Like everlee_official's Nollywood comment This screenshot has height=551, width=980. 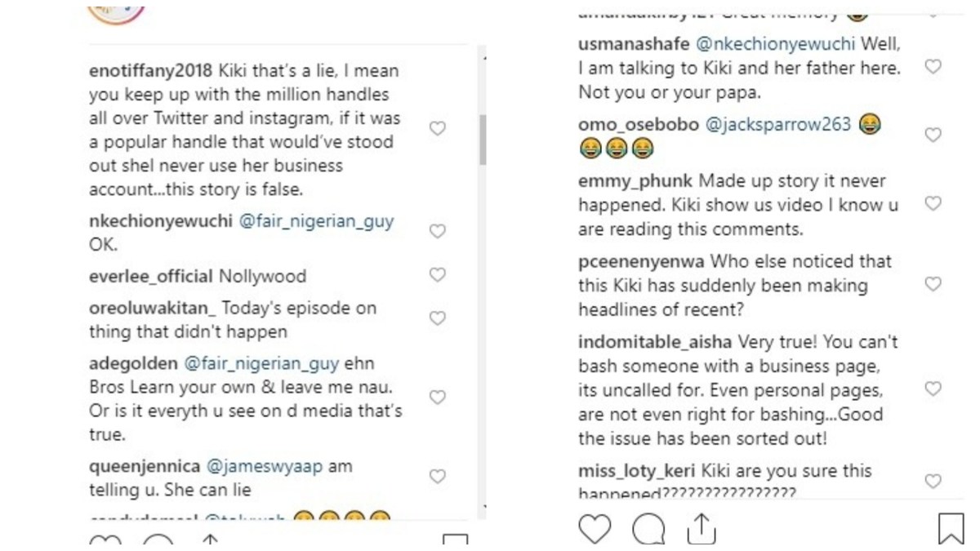coord(438,275)
